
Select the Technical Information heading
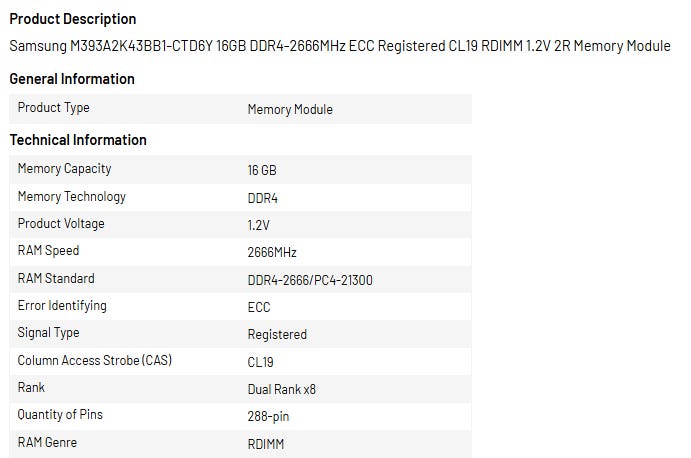pyautogui.click(x=78, y=140)
